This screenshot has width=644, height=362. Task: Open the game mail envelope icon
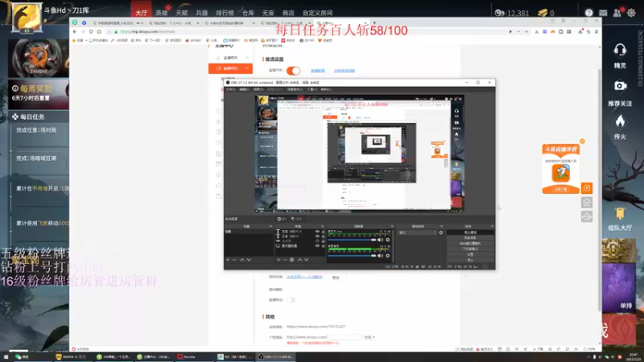point(603,13)
